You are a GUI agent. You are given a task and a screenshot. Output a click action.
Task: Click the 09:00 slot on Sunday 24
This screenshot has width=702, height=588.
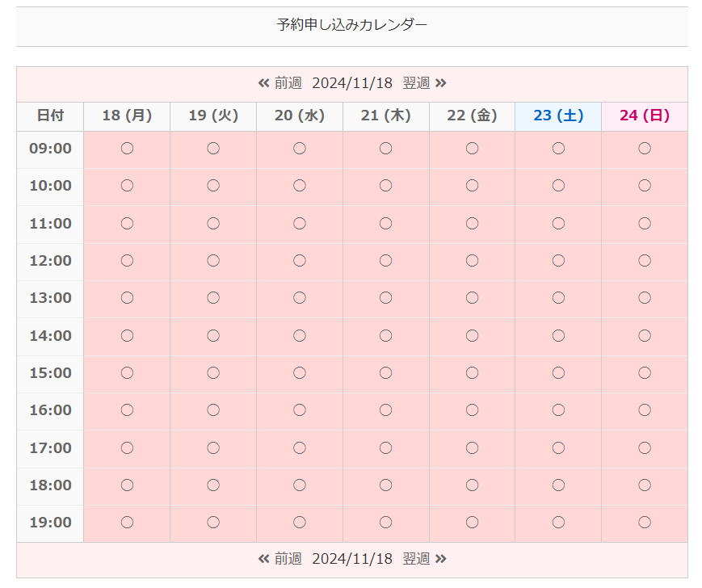coord(645,149)
